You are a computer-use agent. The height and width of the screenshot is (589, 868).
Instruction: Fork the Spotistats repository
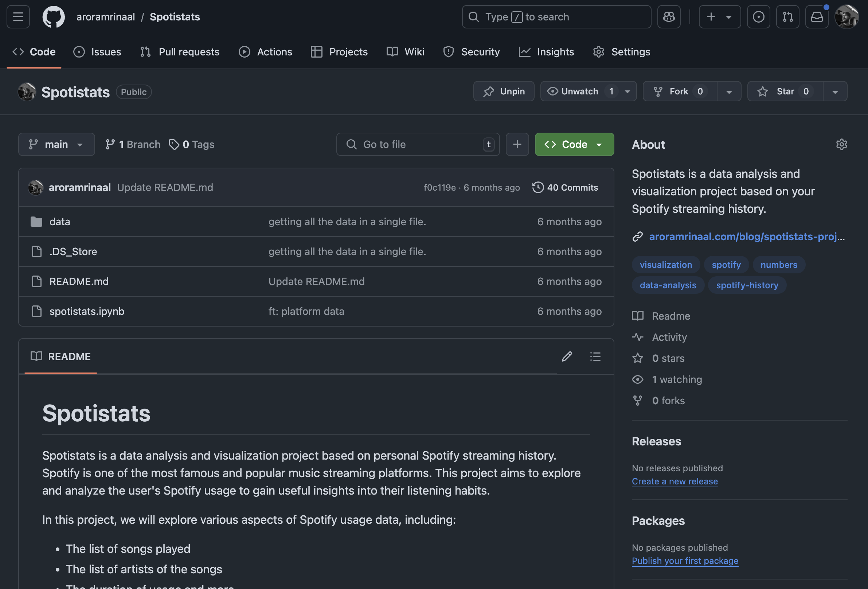[679, 91]
